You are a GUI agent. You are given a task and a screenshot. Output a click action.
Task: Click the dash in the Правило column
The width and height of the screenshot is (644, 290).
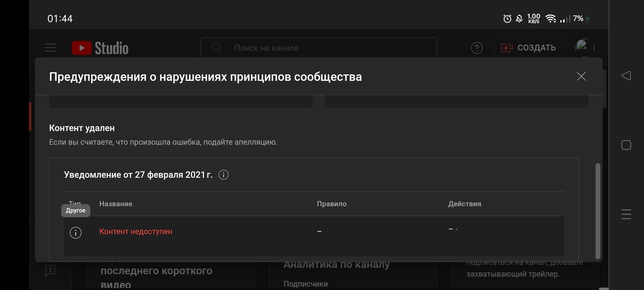click(x=319, y=231)
